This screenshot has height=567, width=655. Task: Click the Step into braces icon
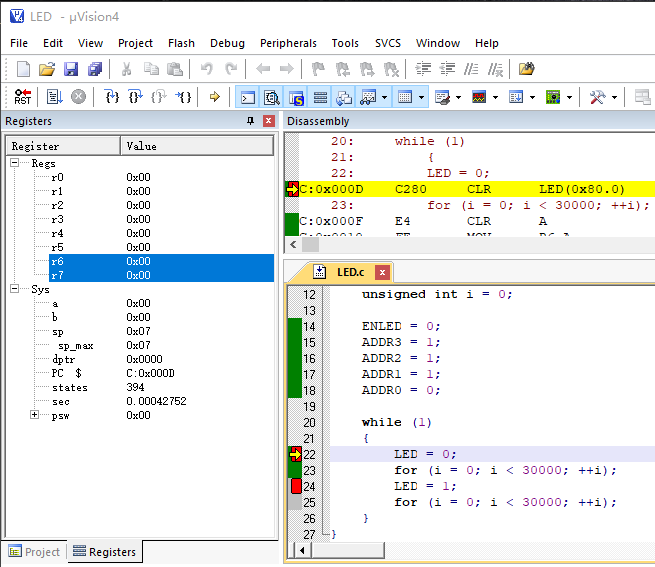click(112, 97)
